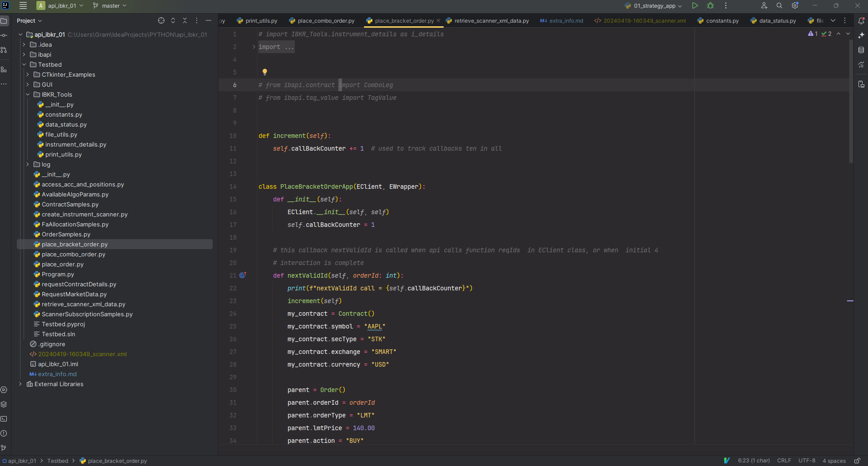
Task: Open the Problems tool window
Action: tap(4, 433)
